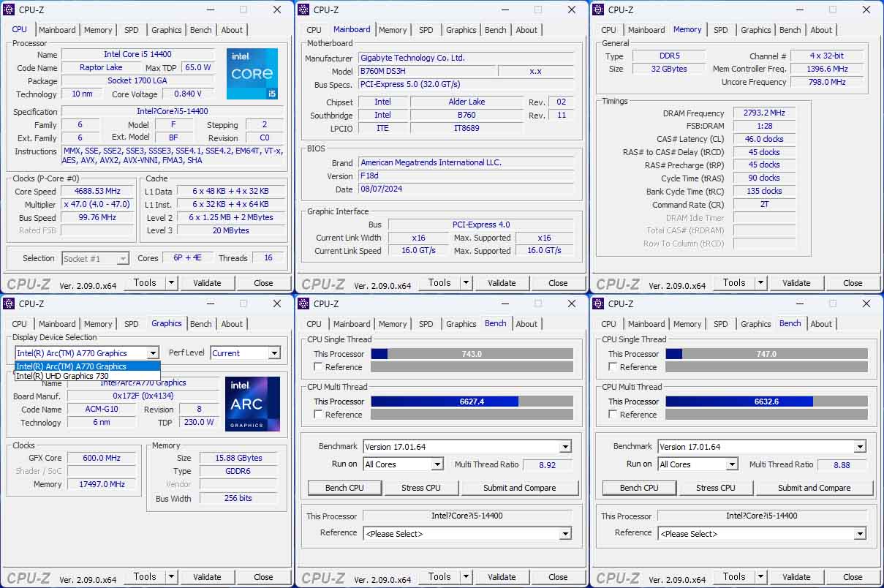Click Bench CPU in the 747.0 bench window
The width and height of the screenshot is (884, 588).
[639, 488]
